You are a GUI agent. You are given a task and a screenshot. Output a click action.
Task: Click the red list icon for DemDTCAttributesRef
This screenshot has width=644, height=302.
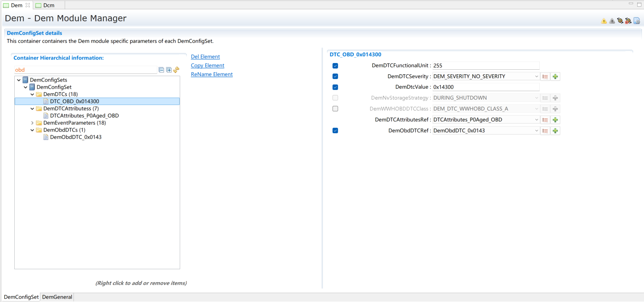click(545, 120)
